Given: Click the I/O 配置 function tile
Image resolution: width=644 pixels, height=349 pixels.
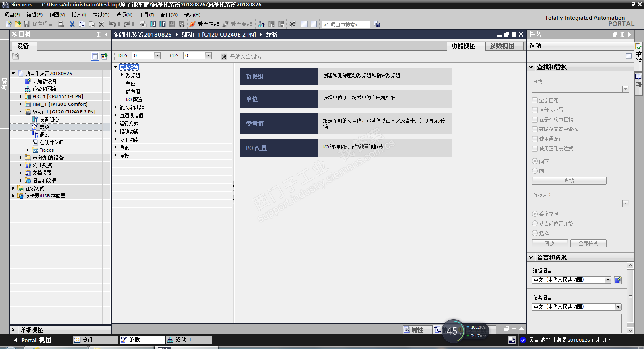Looking at the screenshot, I should [279, 148].
